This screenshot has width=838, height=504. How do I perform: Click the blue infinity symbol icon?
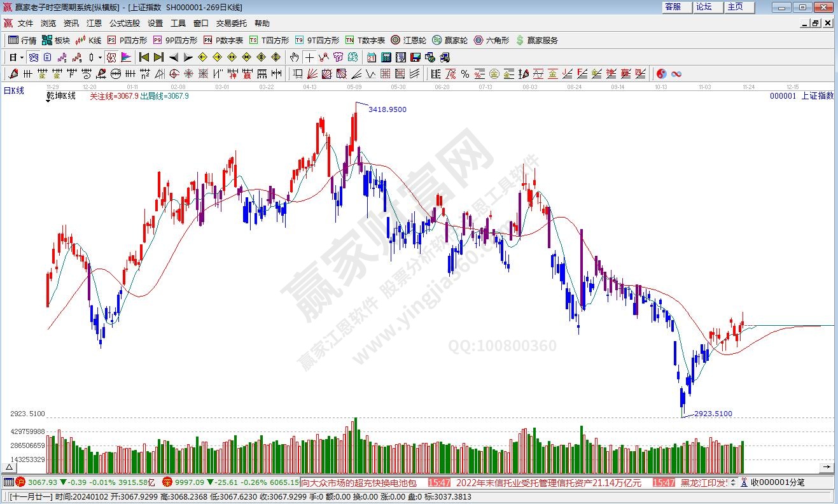point(676,74)
